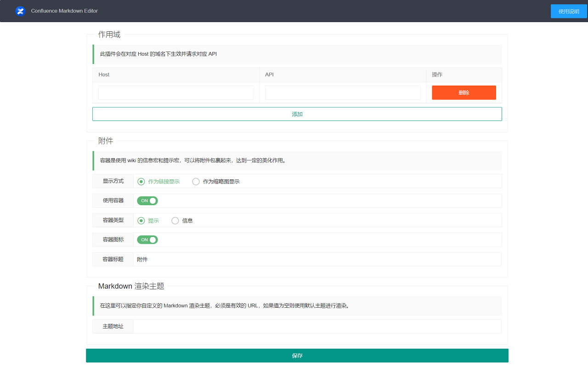Click the 主题地址 input field
The width and height of the screenshot is (588, 368).
point(317,327)
